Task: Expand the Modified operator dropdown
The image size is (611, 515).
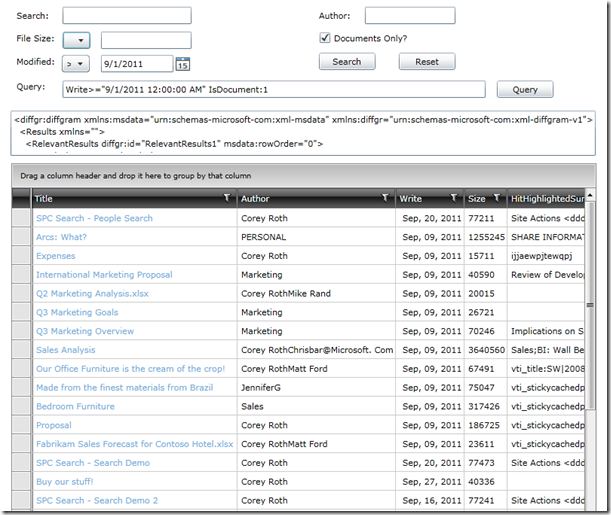Action: tap(76, 64)
